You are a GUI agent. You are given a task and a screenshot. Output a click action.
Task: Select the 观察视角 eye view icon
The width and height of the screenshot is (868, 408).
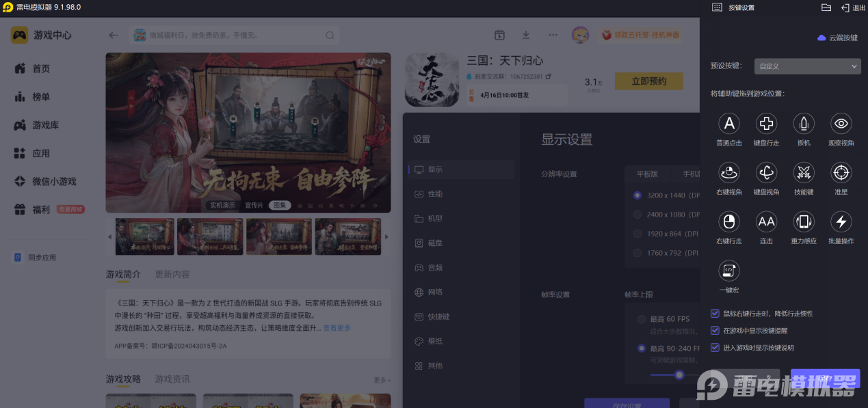click(841, 123)
